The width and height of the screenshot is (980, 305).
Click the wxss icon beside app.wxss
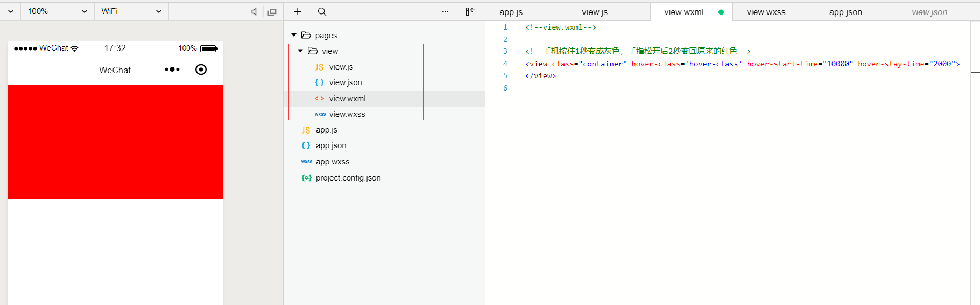click(307, 162)
